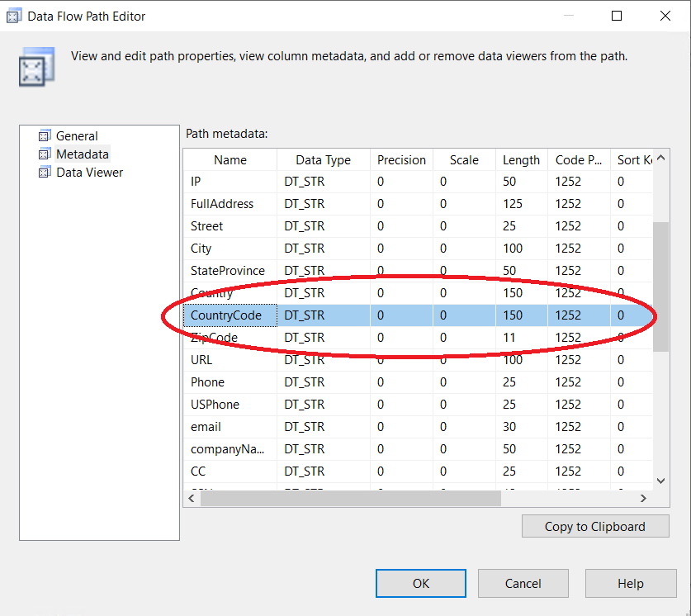Click the path editor header icon
This screenshot has width=691, height=616.
(36, 66)
